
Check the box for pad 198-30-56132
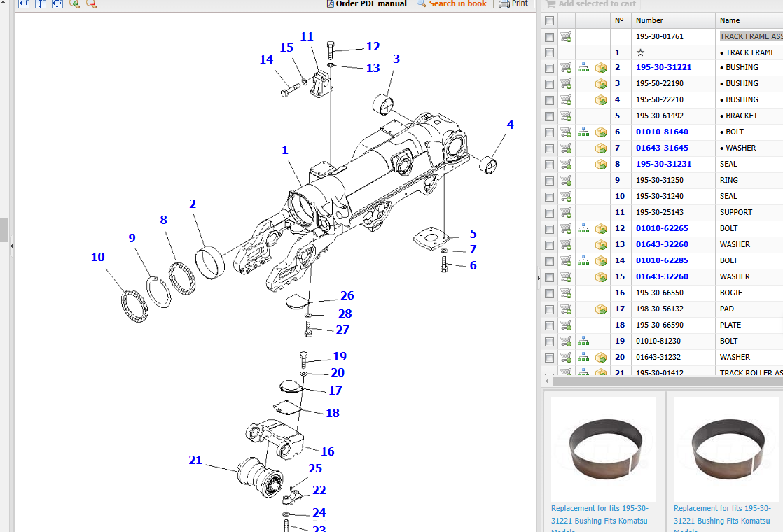[549, 309]
